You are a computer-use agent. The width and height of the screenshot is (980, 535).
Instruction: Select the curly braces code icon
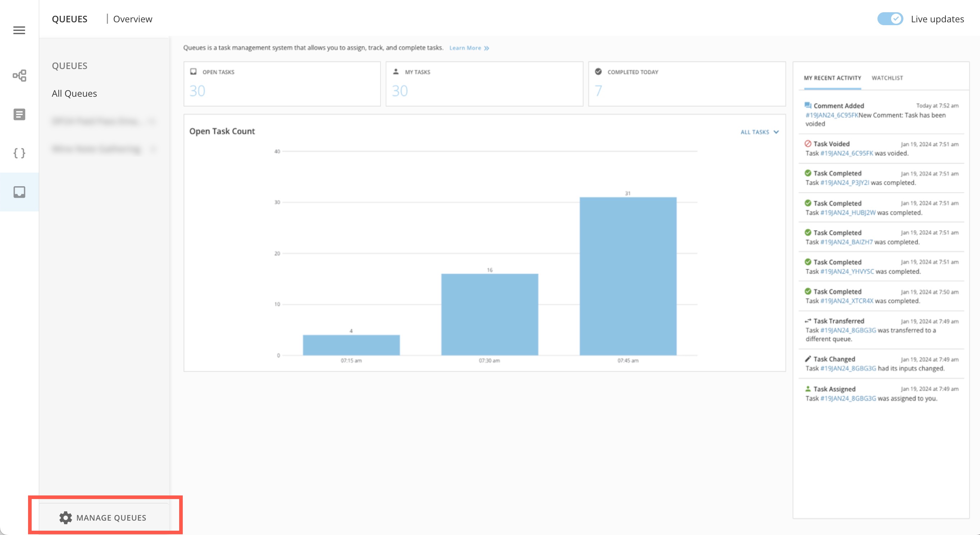click(19, 153)
